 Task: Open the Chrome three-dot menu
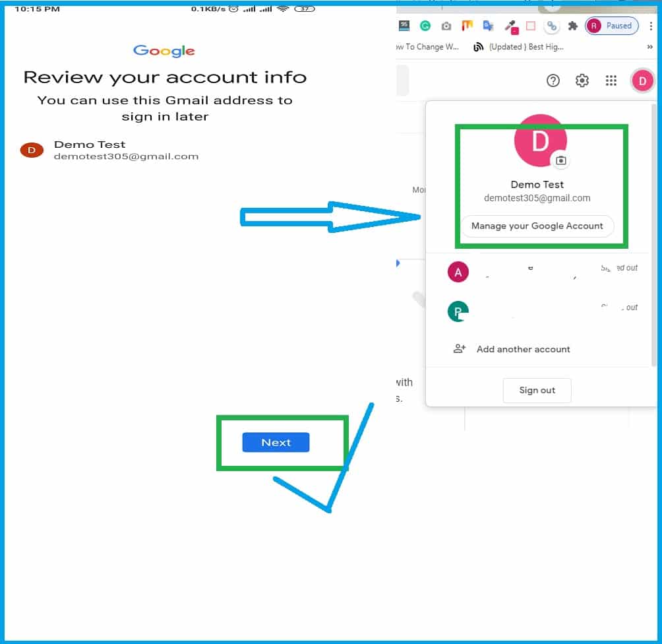click(652, 26)
